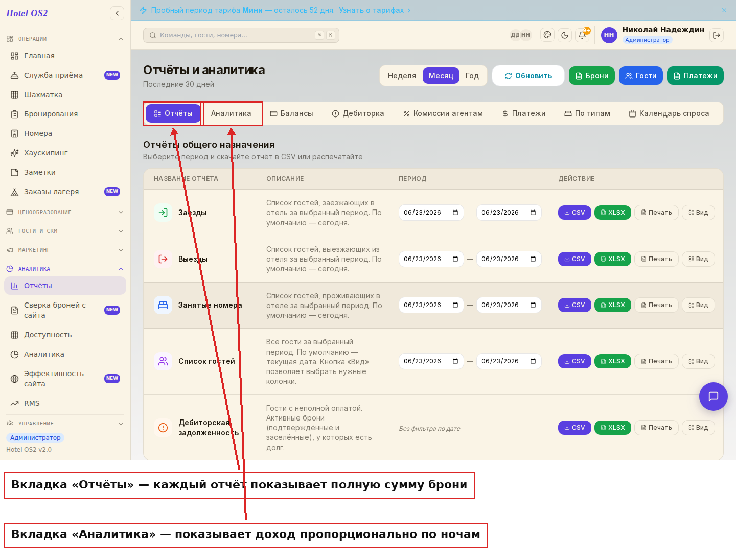Open notifications bell icon
The image size is (736, 560).
pyautogui.click(x=582, y=35)
